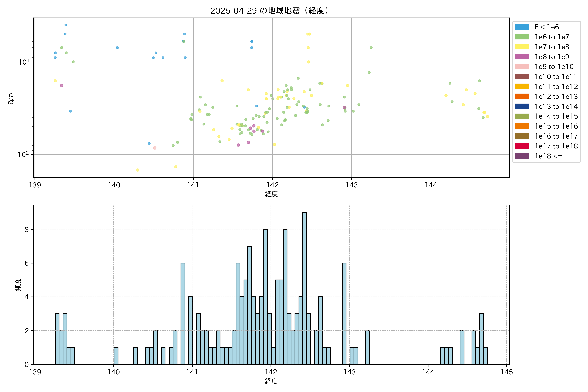This screenshot has width=588, height=392.
Task: Click the green 1e6 to 1e7 legend swatch
Action: [522, 37]
